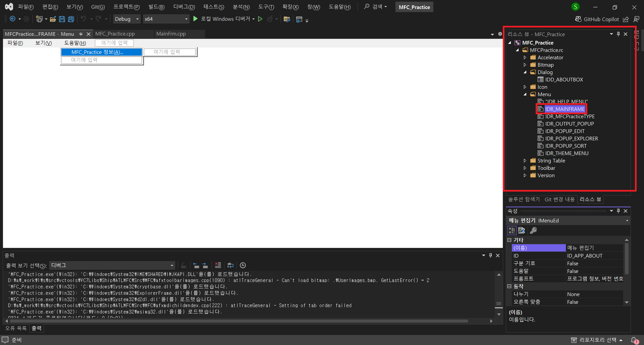Click the clear all output icon
This screenshot has height=345, width=644.
(x=218, y=265)
